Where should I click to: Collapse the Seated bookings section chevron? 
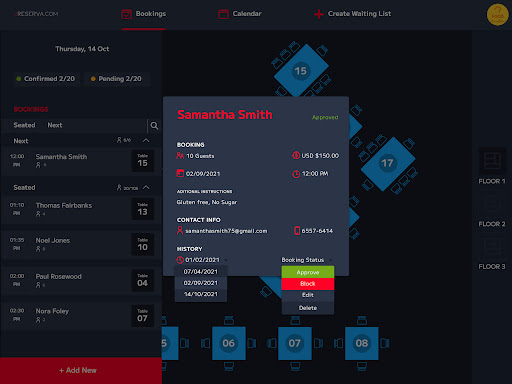[x=146, y=187]
